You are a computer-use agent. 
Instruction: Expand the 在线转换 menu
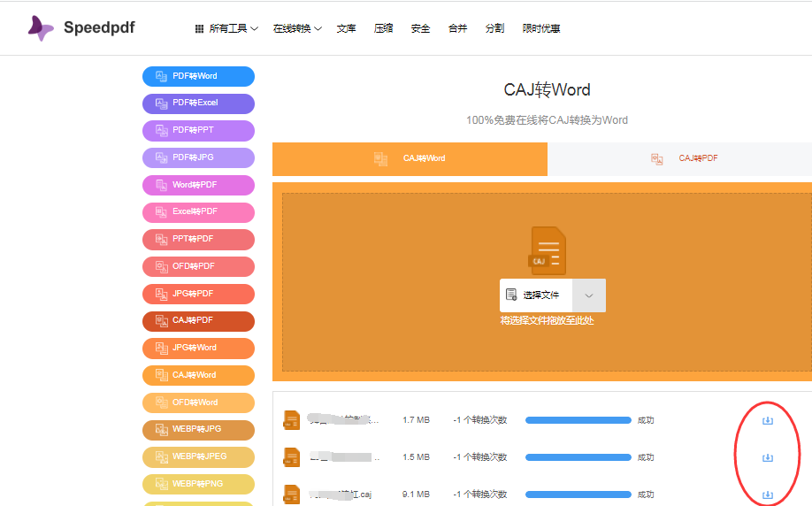(x=297, y=28)
